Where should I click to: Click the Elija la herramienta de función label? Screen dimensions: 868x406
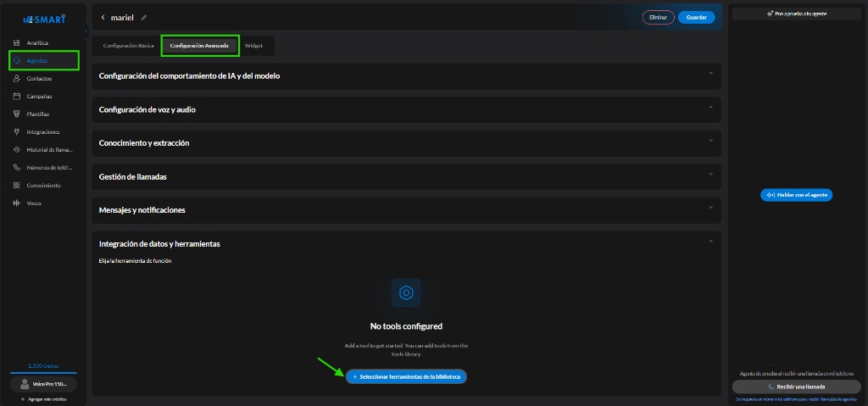(x=135, y=261)
